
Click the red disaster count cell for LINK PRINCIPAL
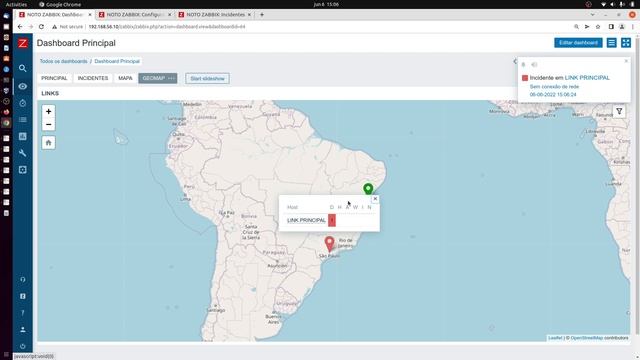[332, 220]
